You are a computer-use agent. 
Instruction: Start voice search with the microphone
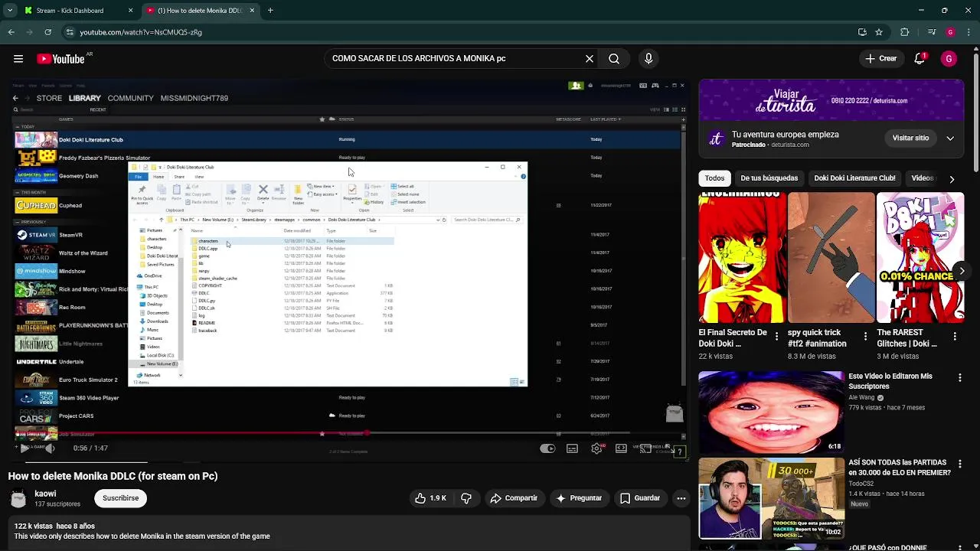click(x=648, y=59)
